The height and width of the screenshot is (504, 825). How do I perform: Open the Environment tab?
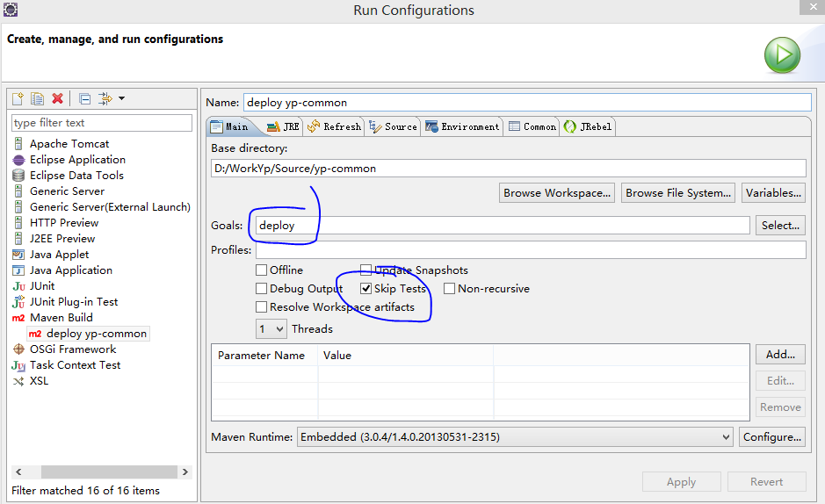pos(462,126)
